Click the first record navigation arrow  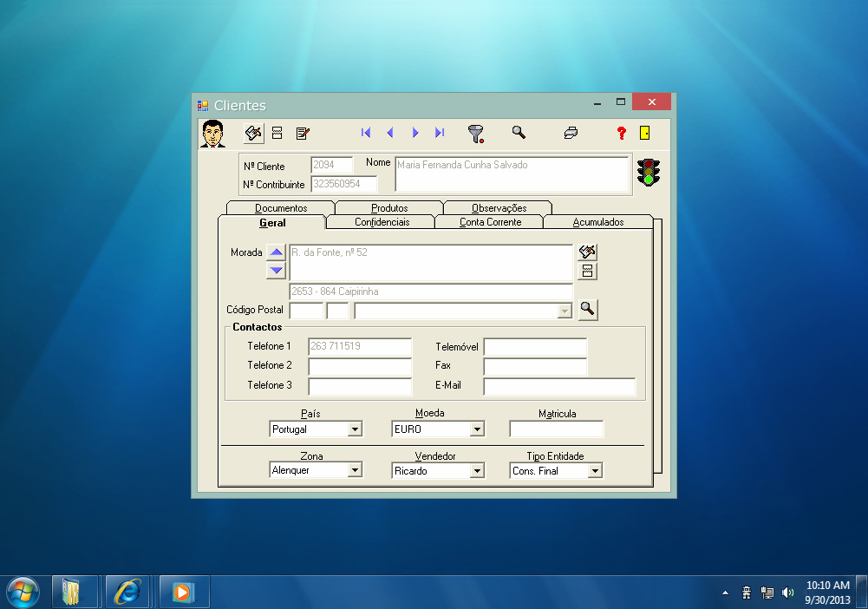pyautogui.click(x=366, y=133)
